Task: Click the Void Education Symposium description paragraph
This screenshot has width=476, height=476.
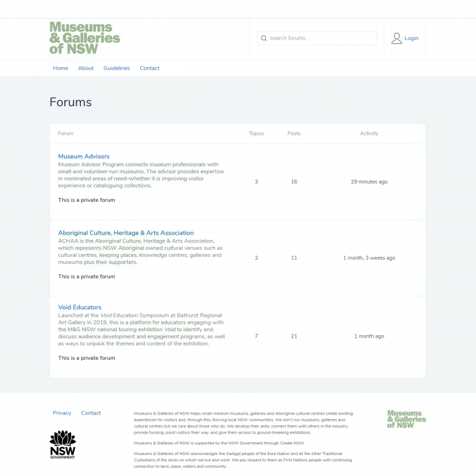Action: pyautogui.click(x=142, y=329)
